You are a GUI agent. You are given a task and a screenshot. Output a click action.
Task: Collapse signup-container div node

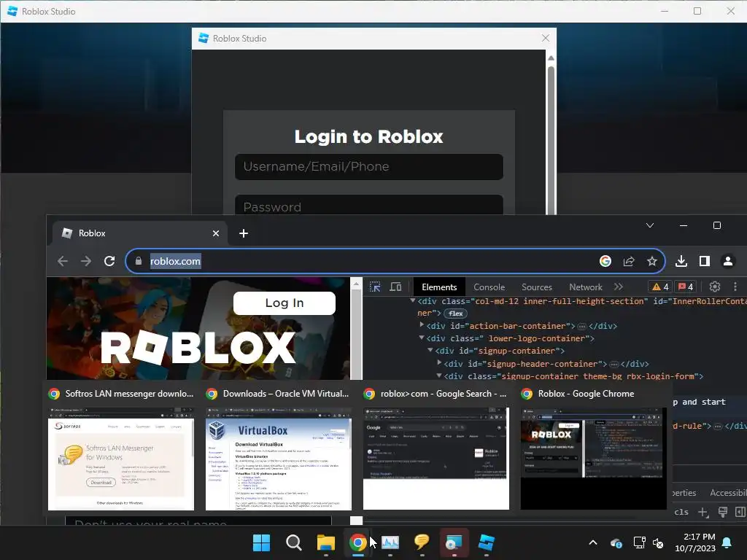pos(430,350)
